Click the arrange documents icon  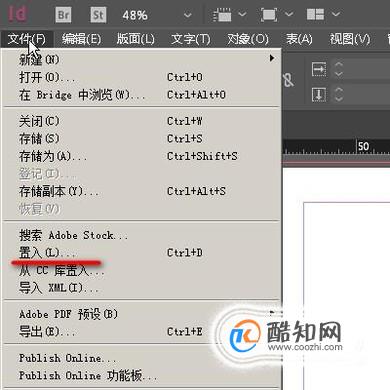pyautogui.click(x=315, y=14)
